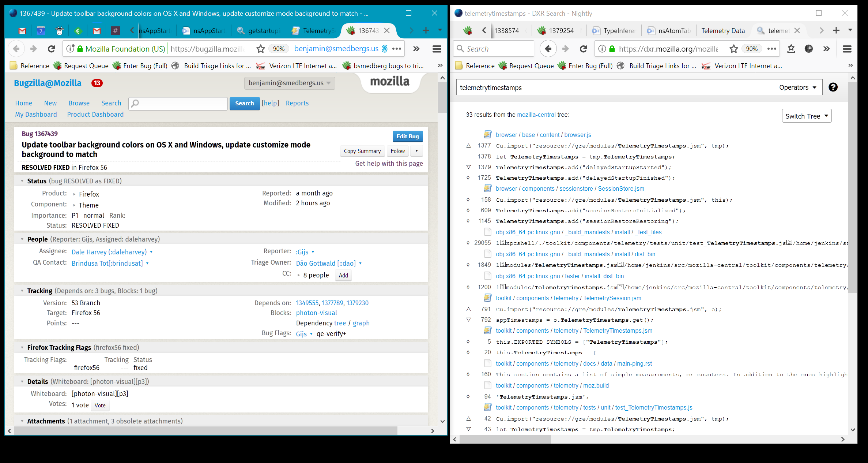Switch to the nsAtomTab tab
This screenshot has height=463, width=868.
tap(669, 31)
